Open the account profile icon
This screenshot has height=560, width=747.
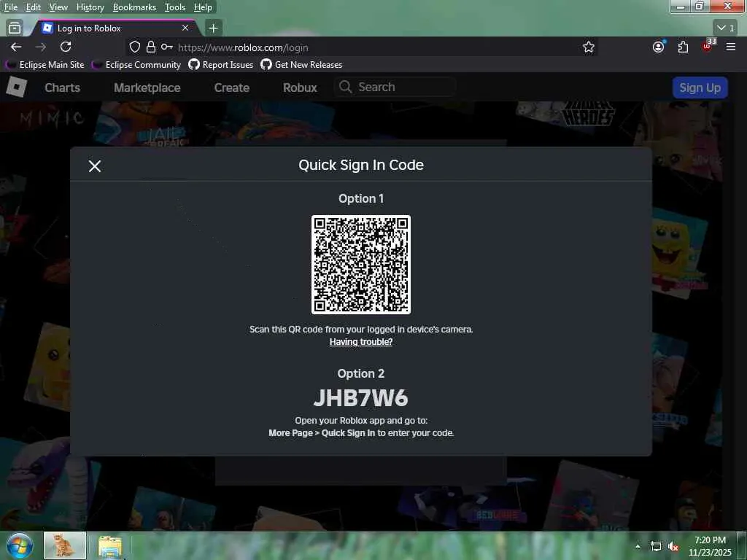(659, 47)
